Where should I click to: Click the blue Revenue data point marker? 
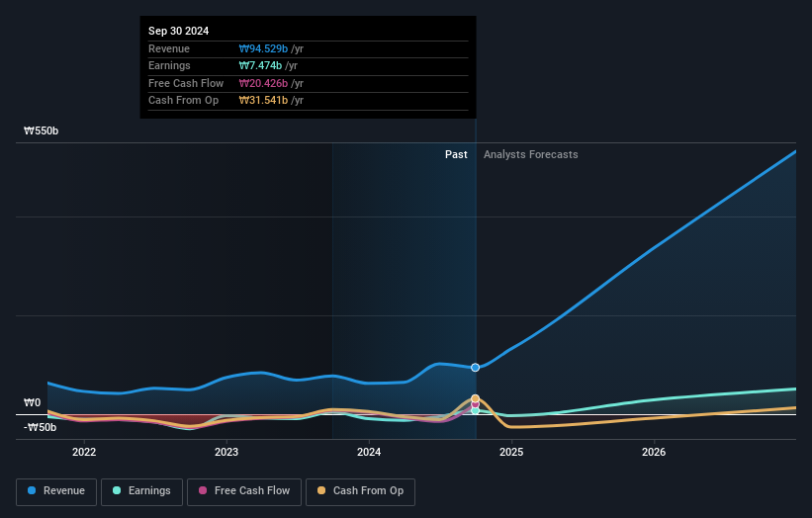tap(475, 368)
